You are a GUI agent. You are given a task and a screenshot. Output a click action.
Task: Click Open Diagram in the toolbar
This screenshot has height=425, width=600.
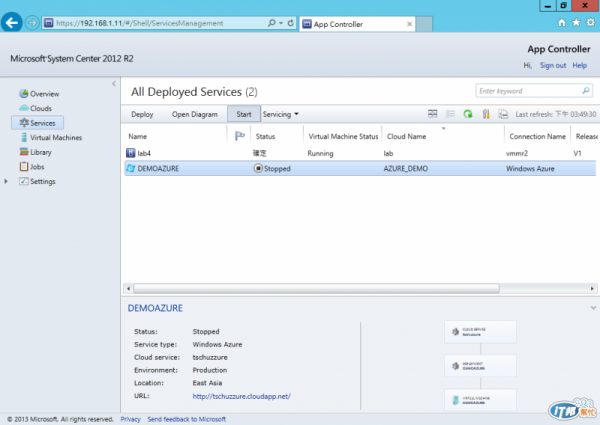pos(194,114)
